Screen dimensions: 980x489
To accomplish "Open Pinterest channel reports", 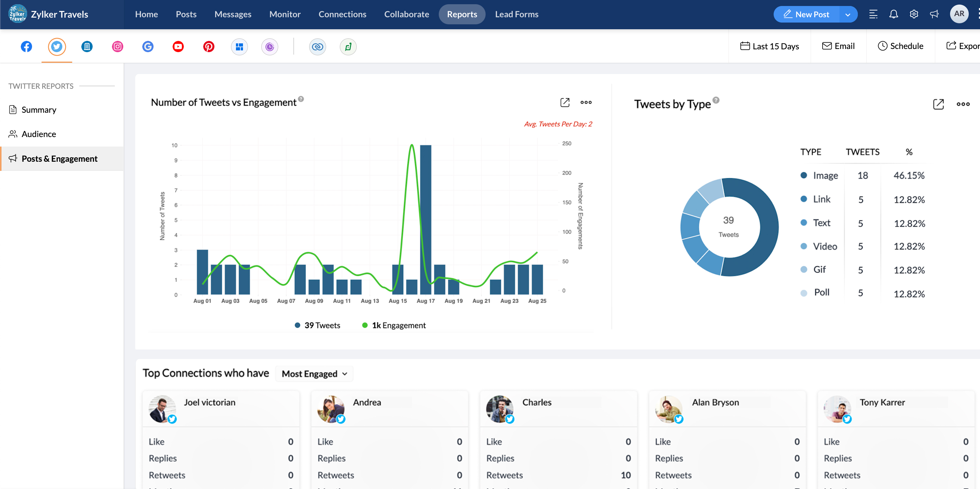I will pos(208,47).
